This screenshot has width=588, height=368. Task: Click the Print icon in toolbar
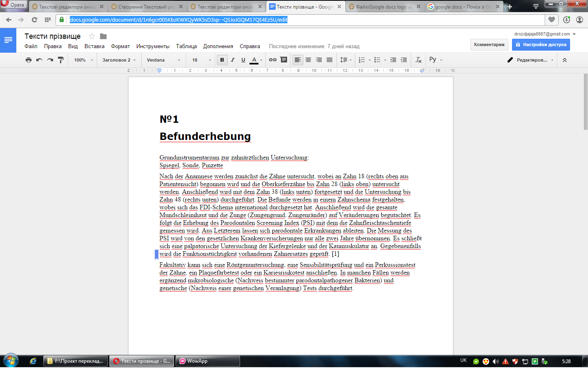coord(28,60)
